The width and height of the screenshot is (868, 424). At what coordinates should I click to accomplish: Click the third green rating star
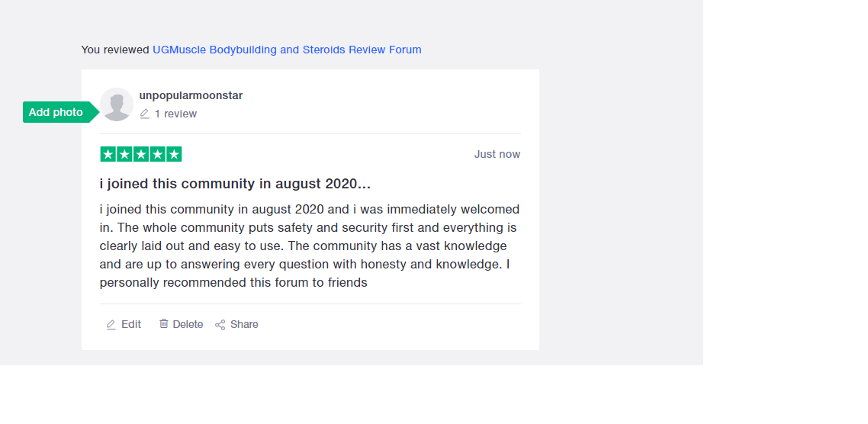141,154
